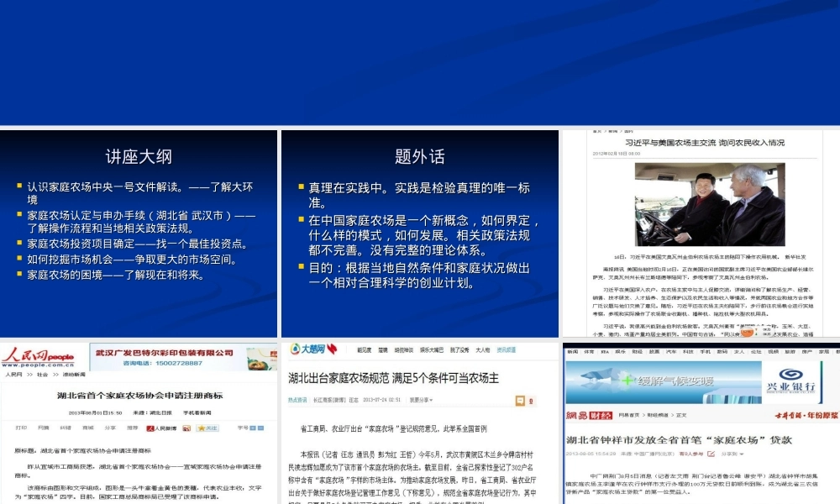
Task: Click bullet 认识家庭农场中央一号文件解读
Action: (139, 193)
